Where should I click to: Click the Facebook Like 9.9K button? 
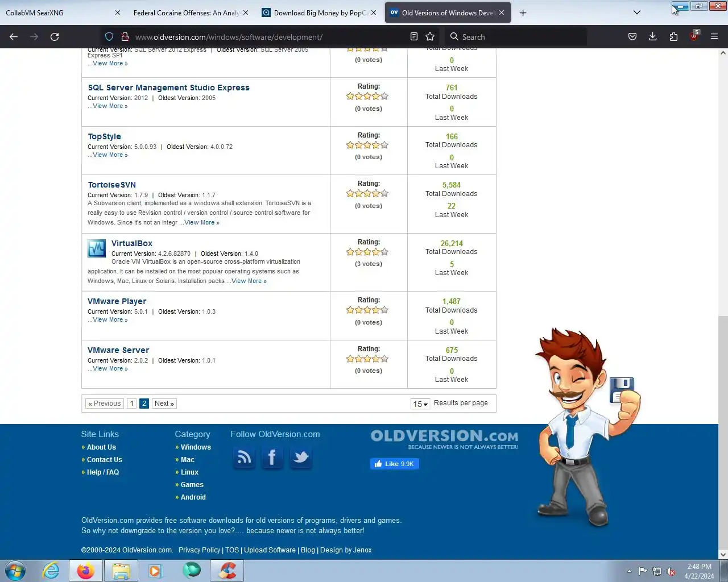(x=395, y=464)
